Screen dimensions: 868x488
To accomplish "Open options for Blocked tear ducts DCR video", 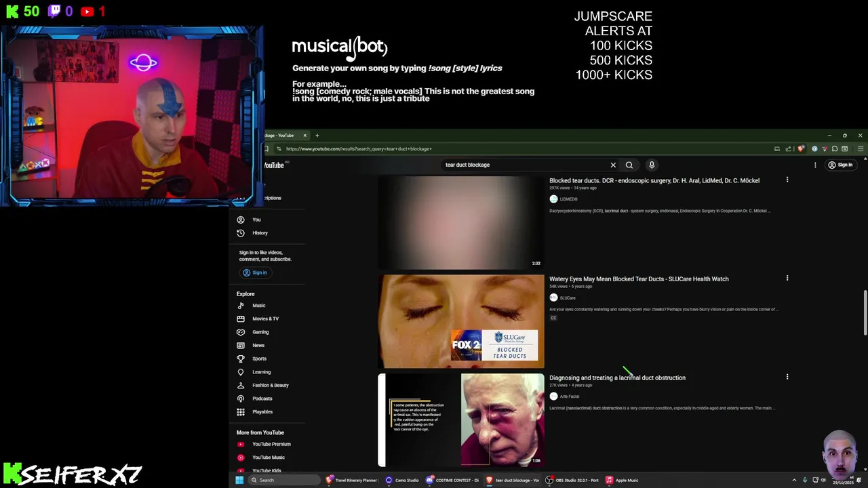I will tap(787, 180).
